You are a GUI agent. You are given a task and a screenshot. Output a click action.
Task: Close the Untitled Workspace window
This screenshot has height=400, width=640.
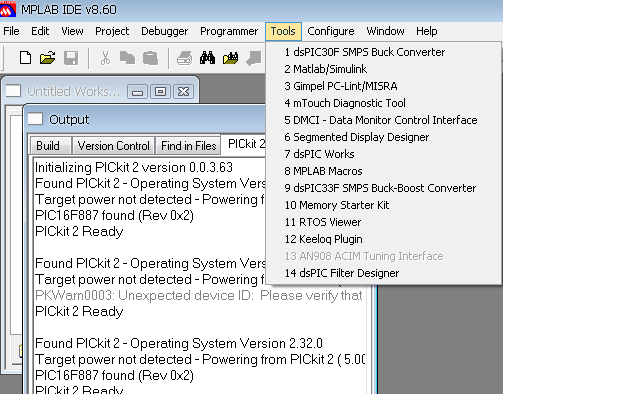click(x=184, y=91)
